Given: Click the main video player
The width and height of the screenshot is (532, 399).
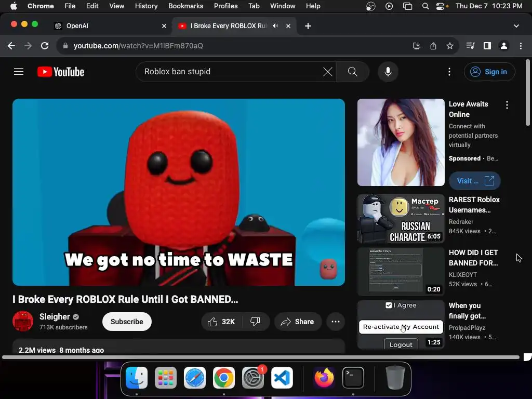Looking at the screenshot, I should tap(179, 192).
